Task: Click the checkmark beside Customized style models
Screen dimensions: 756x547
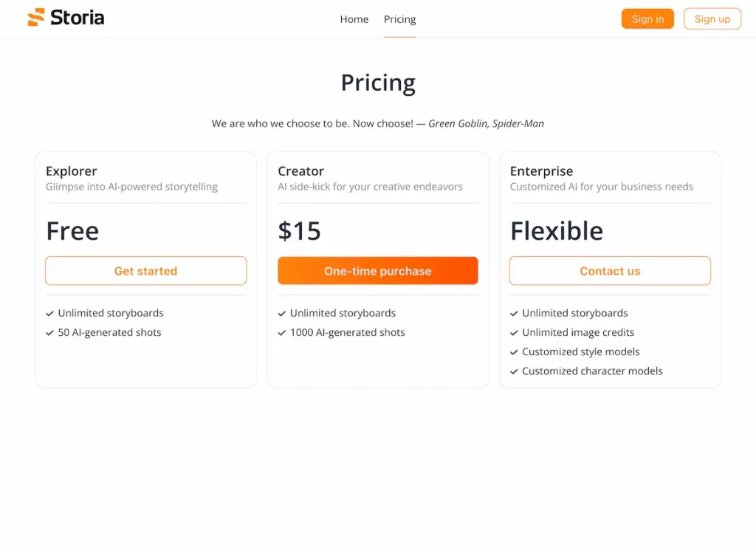Action: 514,351
